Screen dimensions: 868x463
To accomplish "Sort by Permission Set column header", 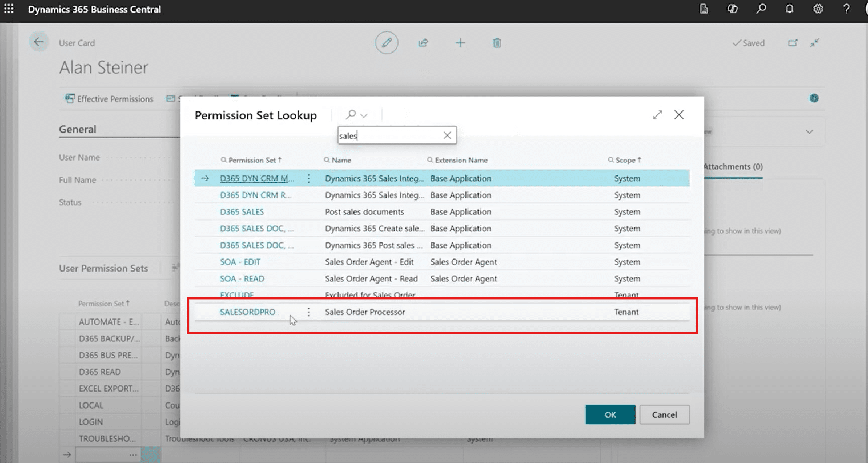I will click(x=252, y=161).
